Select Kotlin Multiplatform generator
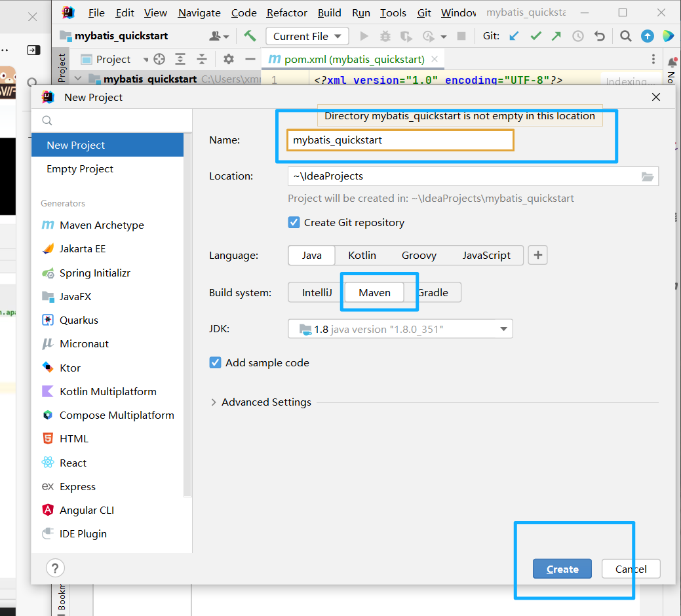 (x=107, y=392)
